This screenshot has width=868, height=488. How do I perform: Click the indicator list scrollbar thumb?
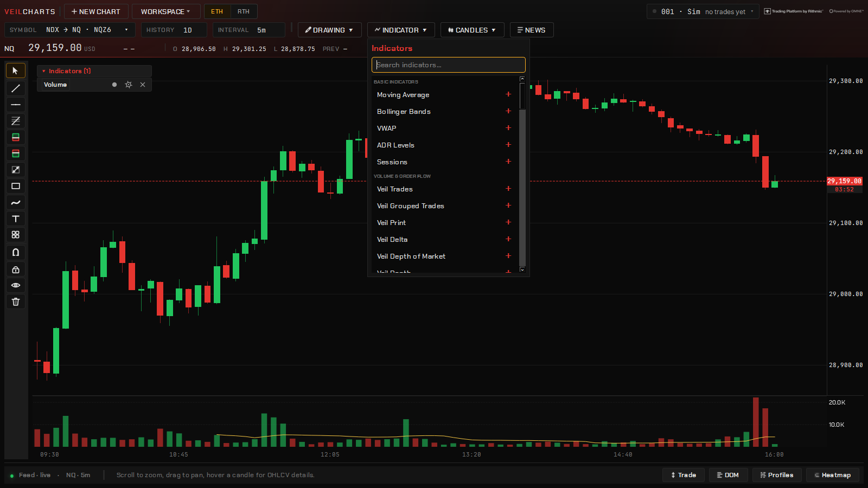(x=522, y=96)
